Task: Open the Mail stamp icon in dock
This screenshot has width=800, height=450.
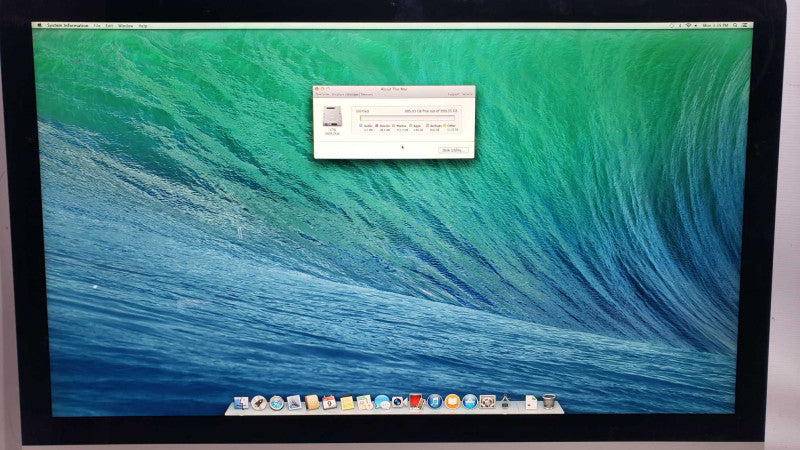Action: (x=294, y=403)
